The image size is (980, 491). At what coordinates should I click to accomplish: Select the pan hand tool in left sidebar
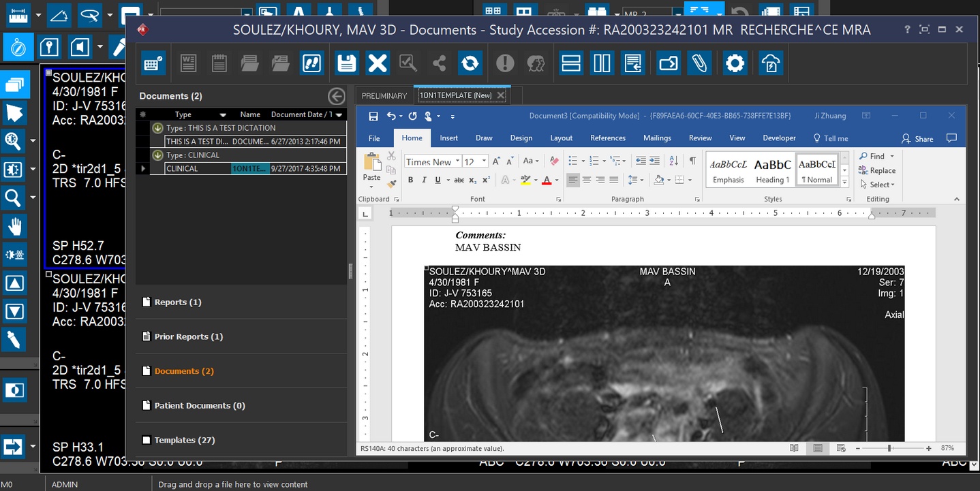click(x=14, y=226)
